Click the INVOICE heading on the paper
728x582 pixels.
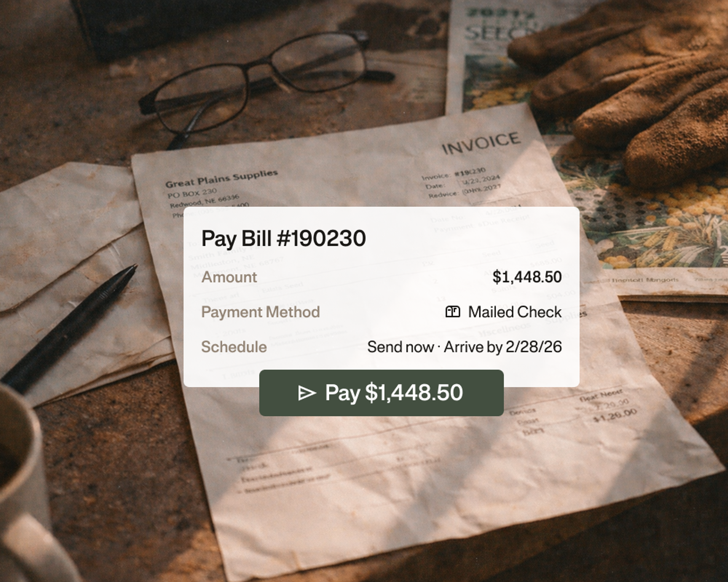481,143
